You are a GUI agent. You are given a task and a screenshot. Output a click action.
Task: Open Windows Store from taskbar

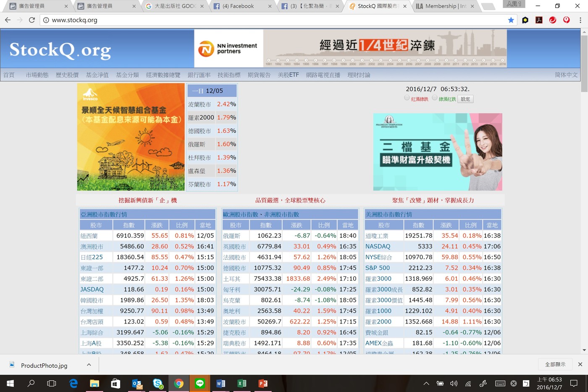point(115,383)
